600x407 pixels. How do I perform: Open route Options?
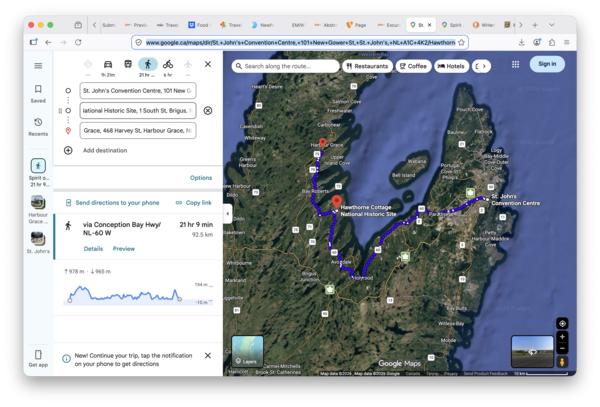tap(201, 178)
